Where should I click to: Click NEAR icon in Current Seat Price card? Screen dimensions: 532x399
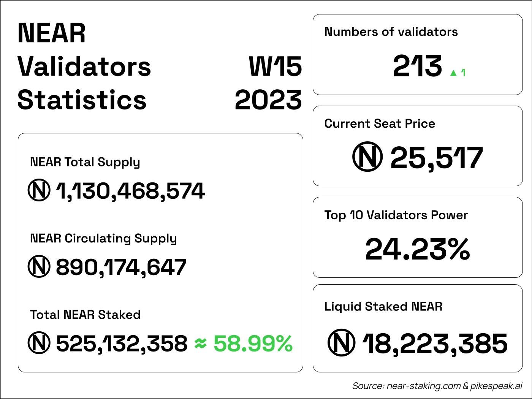[367, 157]
